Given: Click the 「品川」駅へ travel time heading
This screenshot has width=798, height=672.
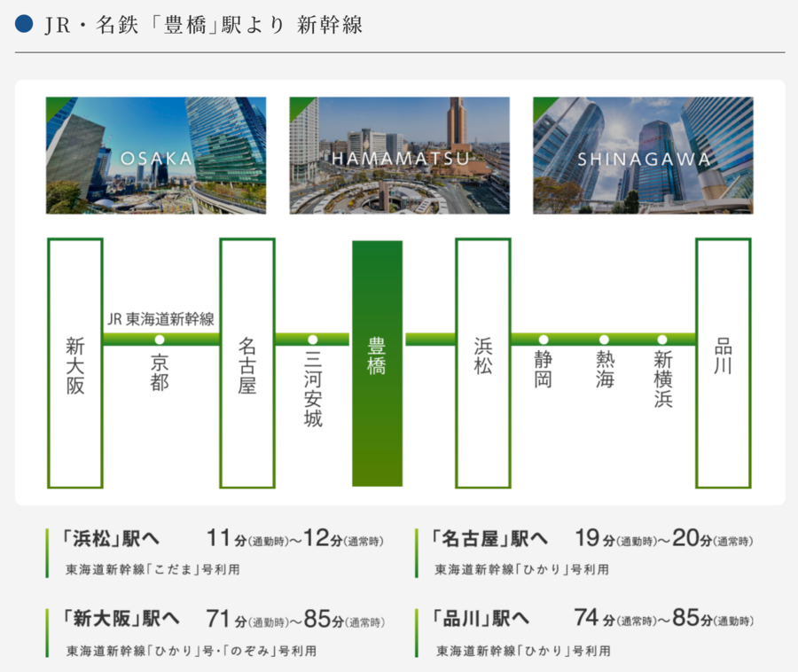Looking at the screenshot, I should [480, 618].
